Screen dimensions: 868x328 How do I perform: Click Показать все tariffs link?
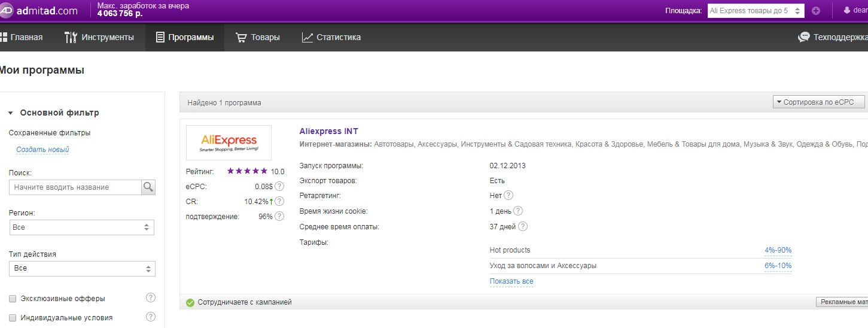[511, 281]
